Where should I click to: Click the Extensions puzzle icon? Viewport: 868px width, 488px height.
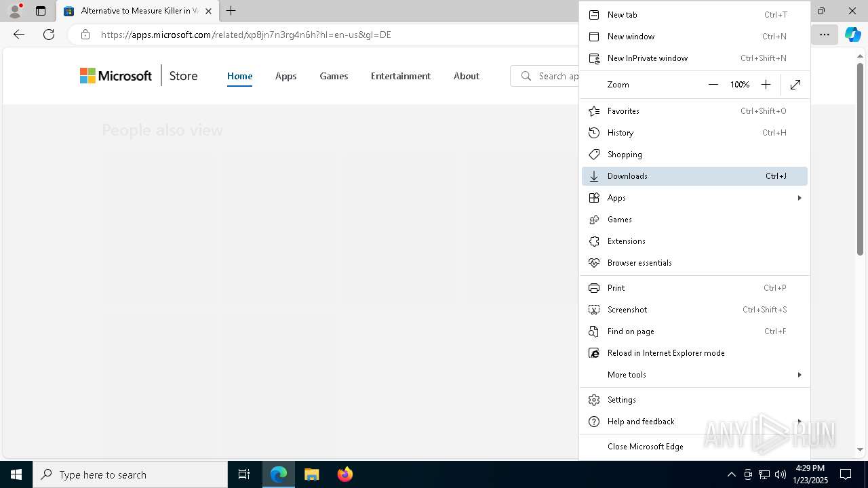point(594,241)
